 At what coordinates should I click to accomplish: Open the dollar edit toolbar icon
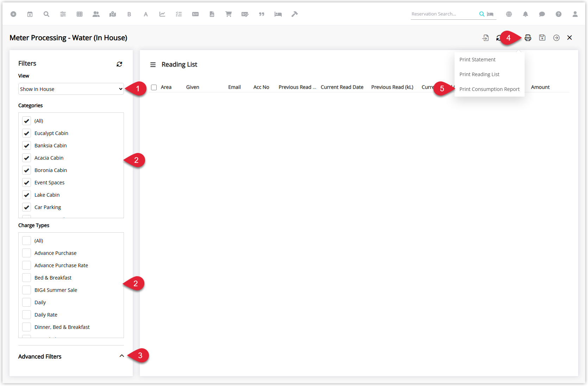click(x=245, y=14)
